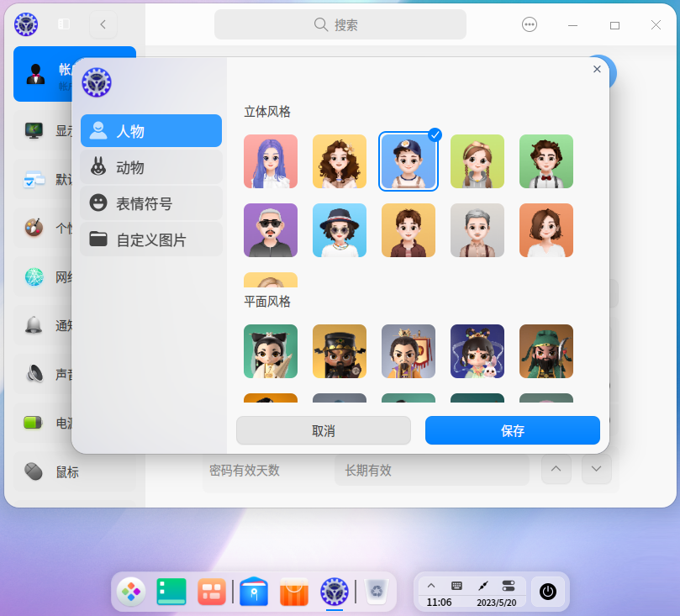Click the 取消 button

click(324, 430)
